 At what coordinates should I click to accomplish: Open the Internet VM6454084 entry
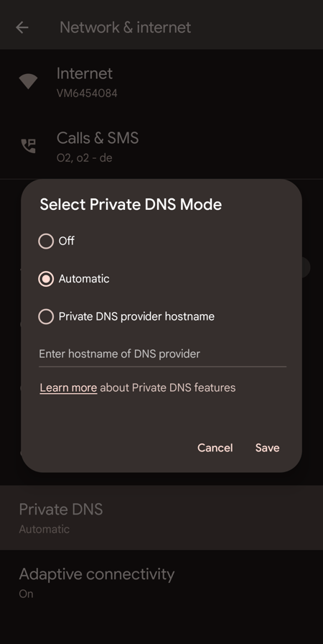[x=161, y=82]
